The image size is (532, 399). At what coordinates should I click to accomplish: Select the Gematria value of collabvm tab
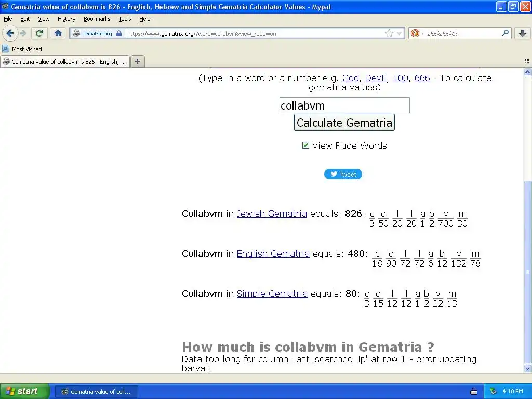(65, 61)
